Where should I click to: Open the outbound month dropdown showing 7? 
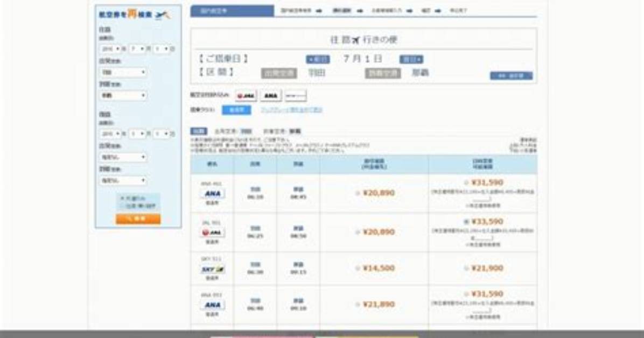click(x=137, y=49)
